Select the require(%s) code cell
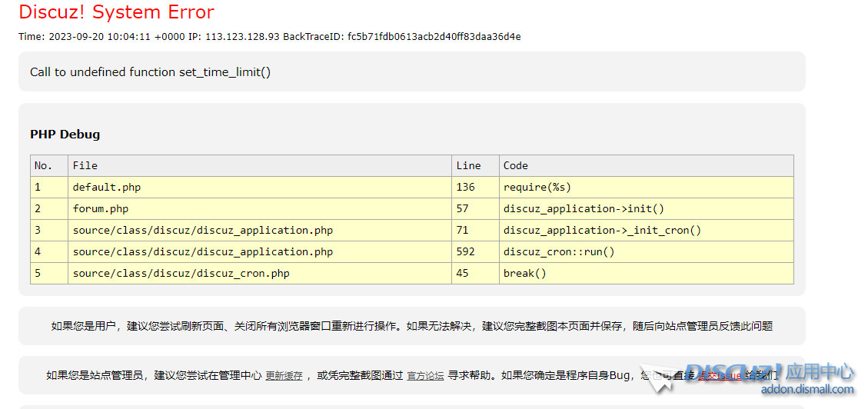The image size is (868, 409). (x=646, y=187)
